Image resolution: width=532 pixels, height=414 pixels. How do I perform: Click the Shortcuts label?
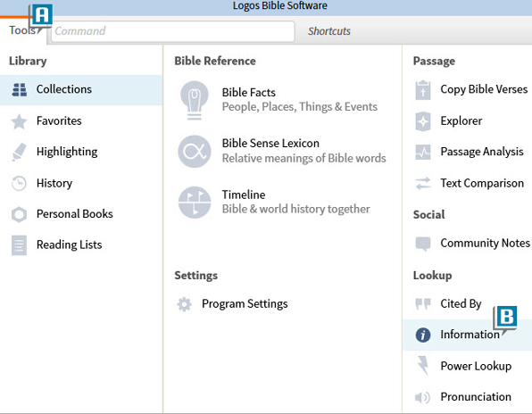329,31
